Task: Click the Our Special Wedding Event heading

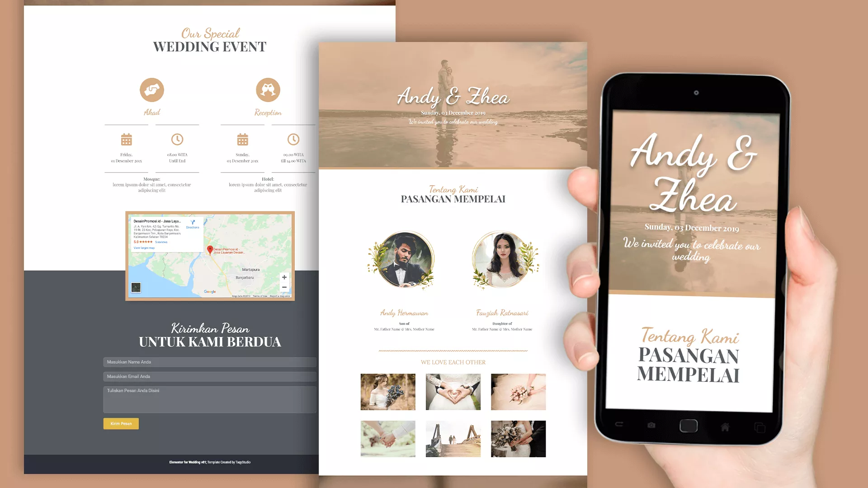Action: [209, 40]
